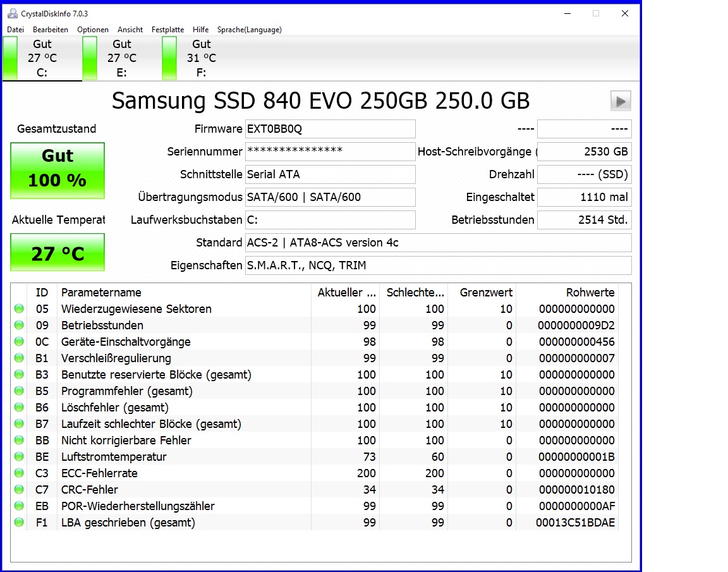This screenshot has height=572, width=728.
Task: Switch to the Gut 31 °C F: disk tab
Action: click(202, 58)
